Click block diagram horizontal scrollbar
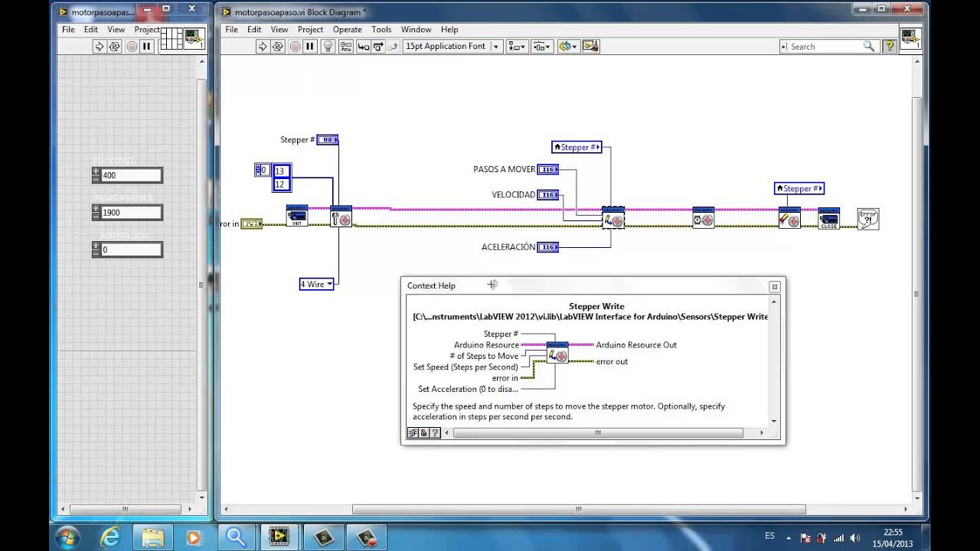980x551 pixels. (x=579, y=510)
